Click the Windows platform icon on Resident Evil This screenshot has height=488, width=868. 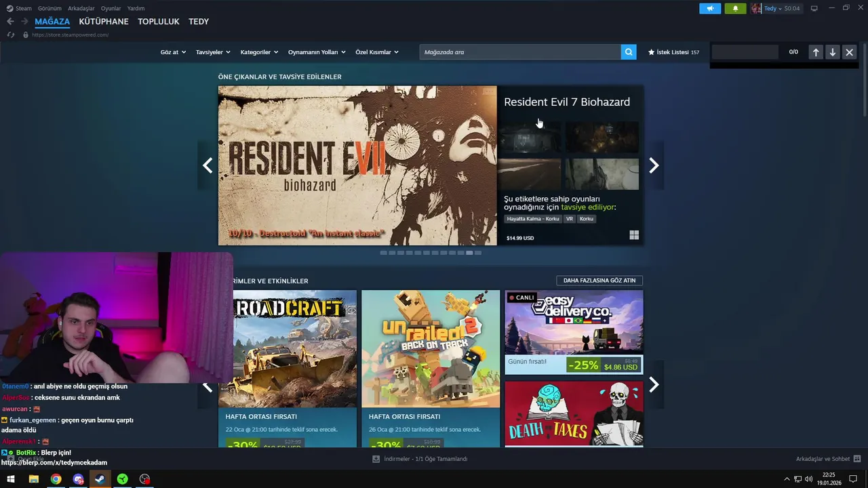point(634,235)
